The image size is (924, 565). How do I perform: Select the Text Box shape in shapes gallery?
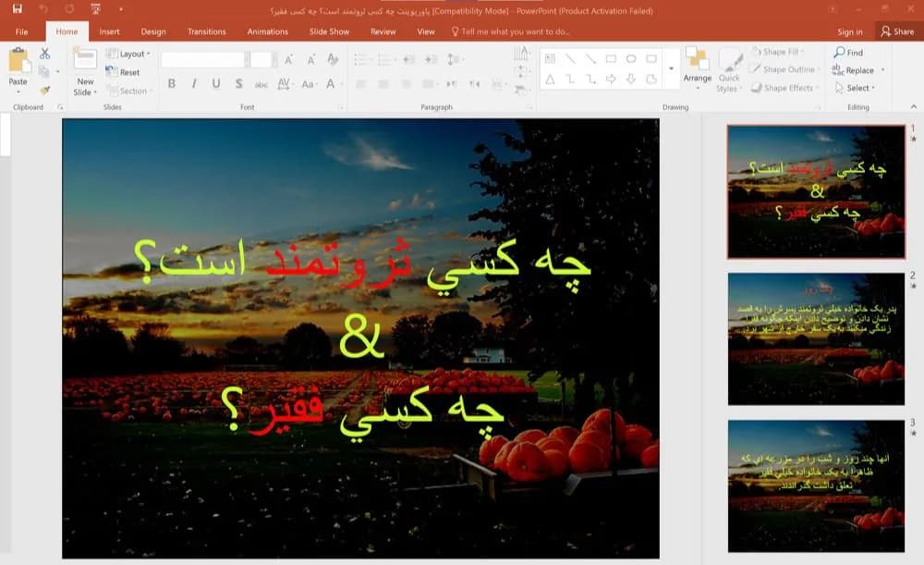pos(550,58)
